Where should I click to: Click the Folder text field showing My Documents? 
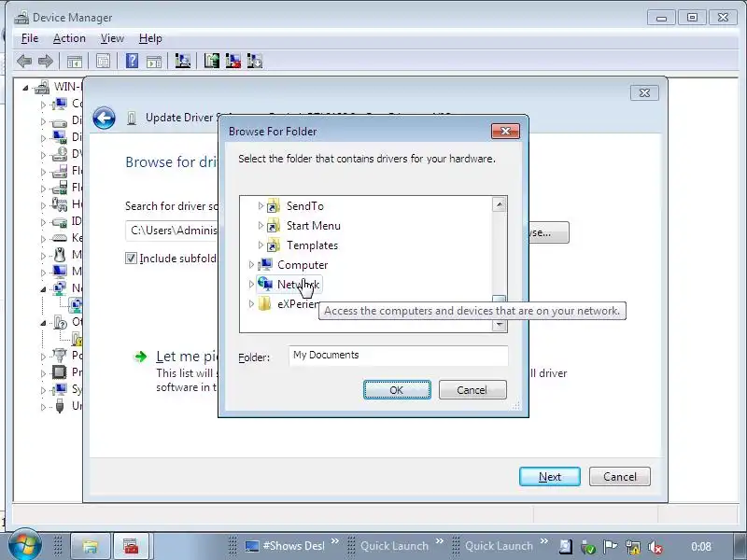click(x=399, y=356)
